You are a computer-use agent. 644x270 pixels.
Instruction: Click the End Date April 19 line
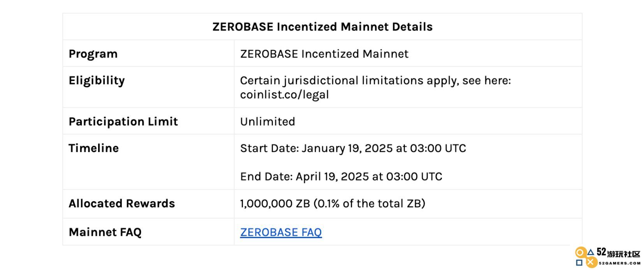tap(341, 177)
